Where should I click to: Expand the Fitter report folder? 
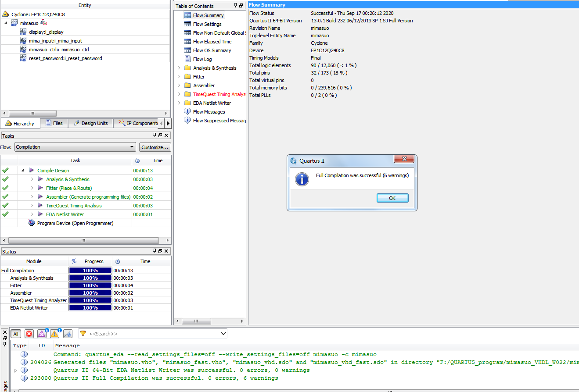coord(179,77)
